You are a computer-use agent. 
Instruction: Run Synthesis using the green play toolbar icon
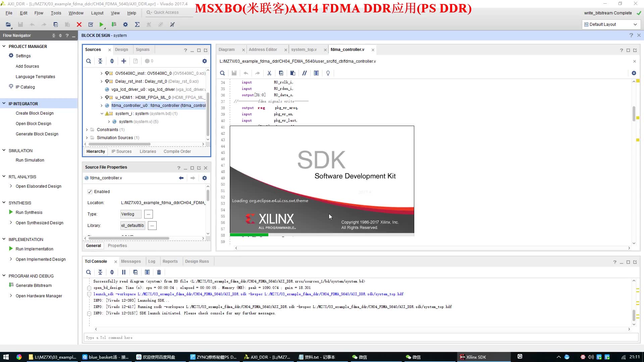(x=101, y=24)
